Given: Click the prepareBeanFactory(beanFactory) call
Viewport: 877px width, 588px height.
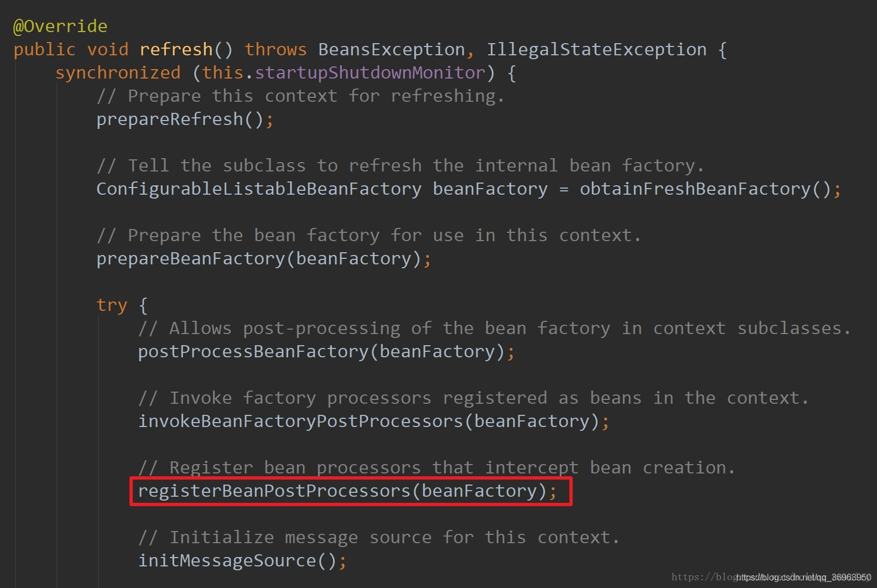Looking at the screenshot, I should (x=259, y=258).
